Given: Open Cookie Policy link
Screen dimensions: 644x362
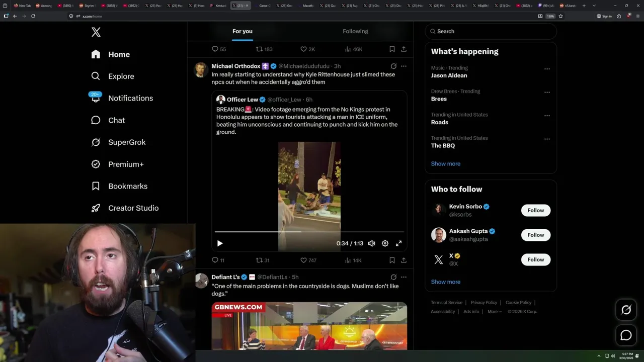Looking at the screenshot, I should 518,303.
